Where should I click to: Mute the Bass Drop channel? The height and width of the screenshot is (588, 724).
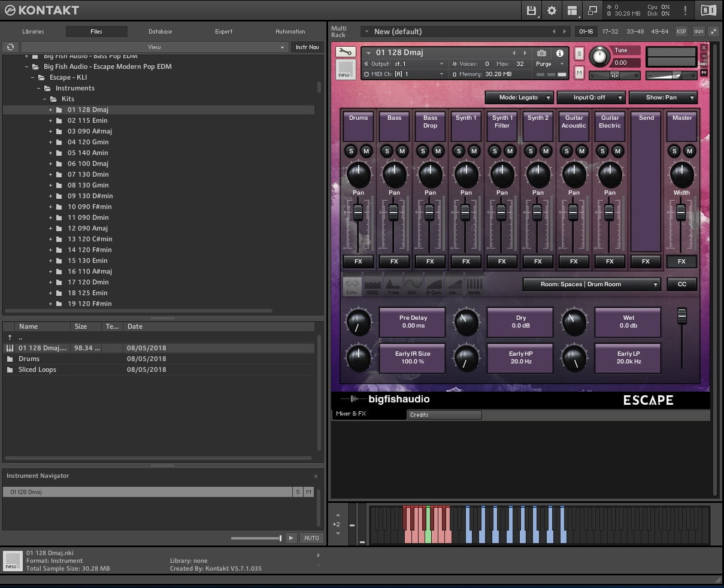click(438, 151)
